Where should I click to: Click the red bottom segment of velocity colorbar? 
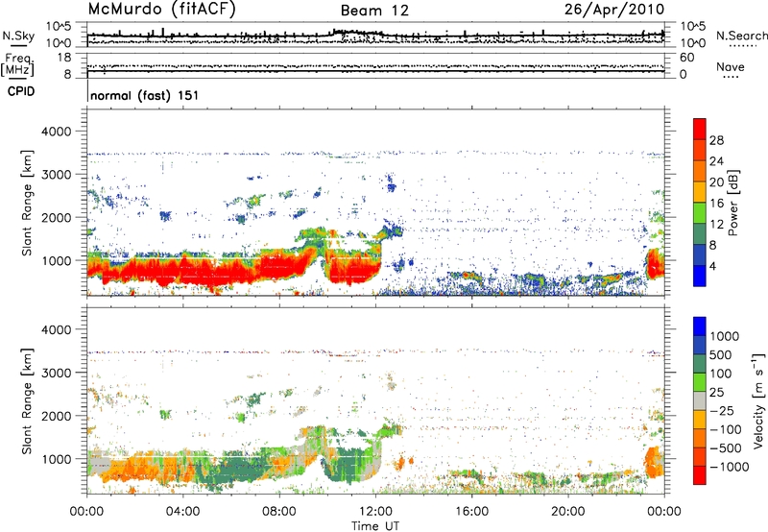(x=700, y=475)
